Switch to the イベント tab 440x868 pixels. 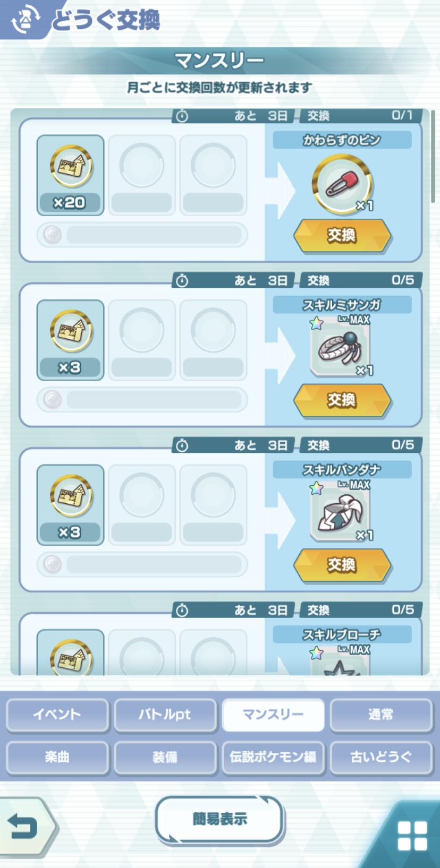tap(57, 715)
